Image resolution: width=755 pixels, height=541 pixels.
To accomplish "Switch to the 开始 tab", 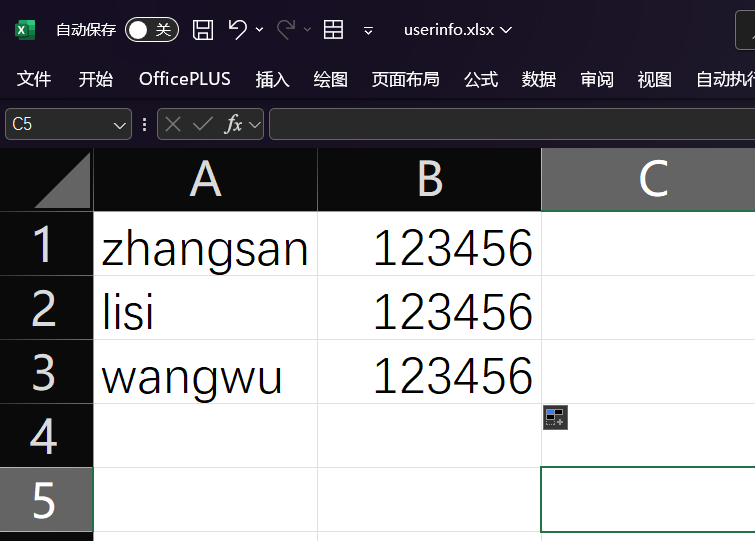I will [x=96, y=79].
